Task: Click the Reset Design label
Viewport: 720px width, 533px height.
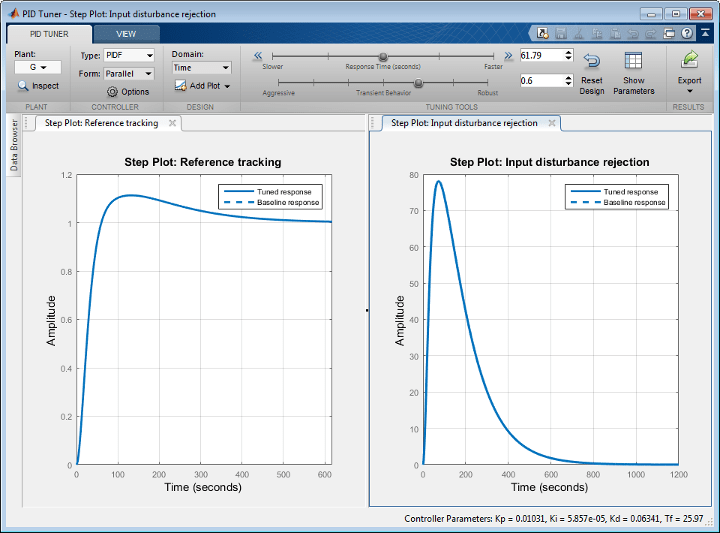Action: 592,86
